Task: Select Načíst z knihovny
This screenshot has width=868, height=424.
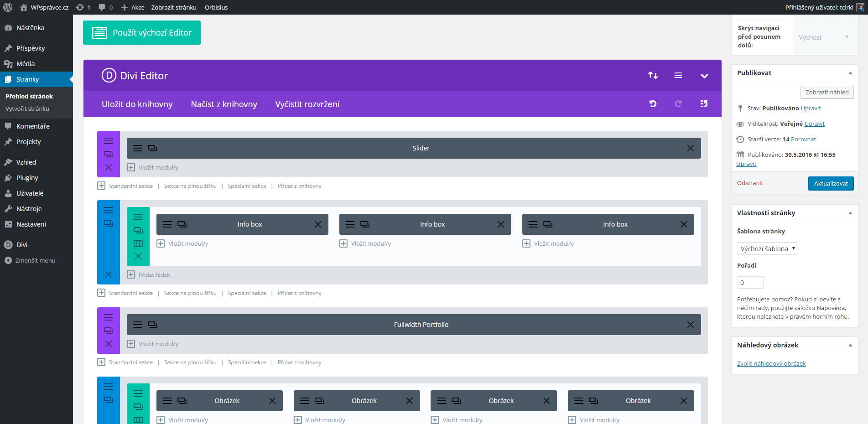Action: click(x=224, y=104)
